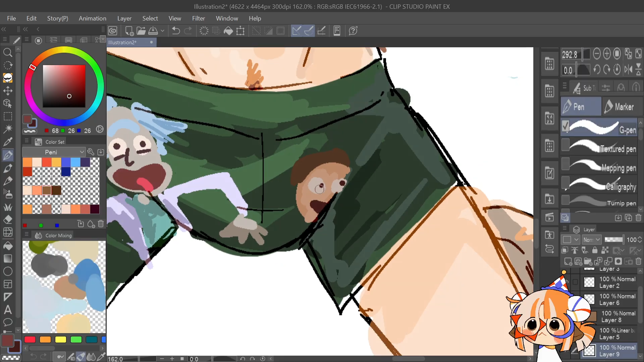Click the Flip horizontal icon in Navigator

(628, 70)
